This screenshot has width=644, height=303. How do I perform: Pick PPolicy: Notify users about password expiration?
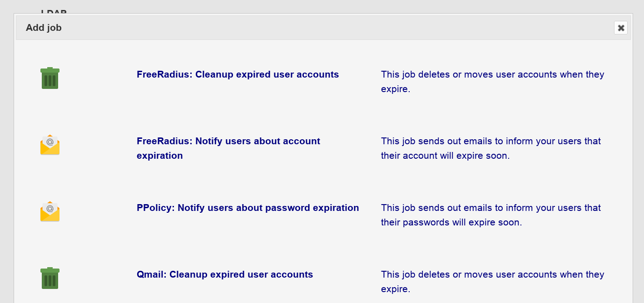pyautogui.click(x=248, y=208)
